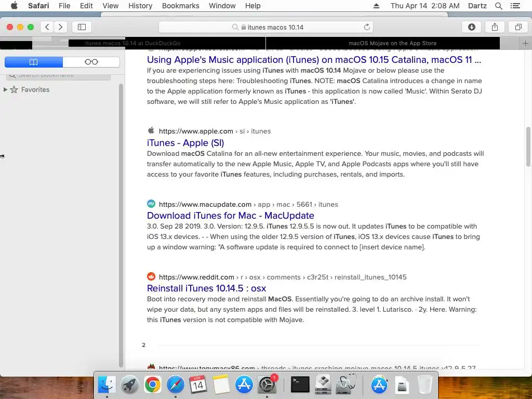
Task: Open Download iTunes for Mac - MacUpdate link
Action: point(230,216)
